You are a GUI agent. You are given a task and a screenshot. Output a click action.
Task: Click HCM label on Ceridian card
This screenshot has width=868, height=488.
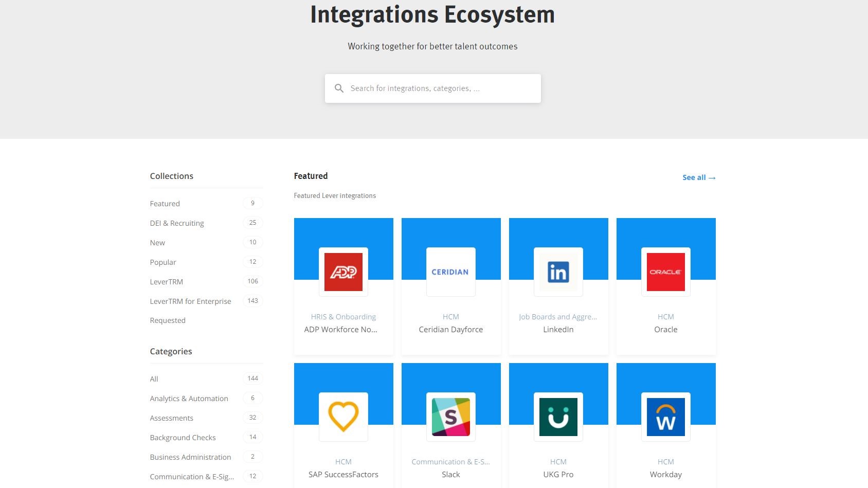pyautogui.click(x=451, y=317)
